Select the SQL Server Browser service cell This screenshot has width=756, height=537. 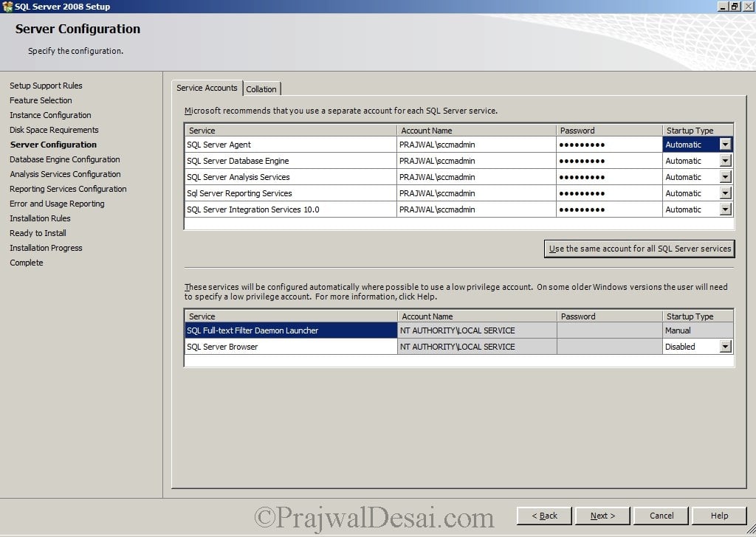[x=291, y=347]
